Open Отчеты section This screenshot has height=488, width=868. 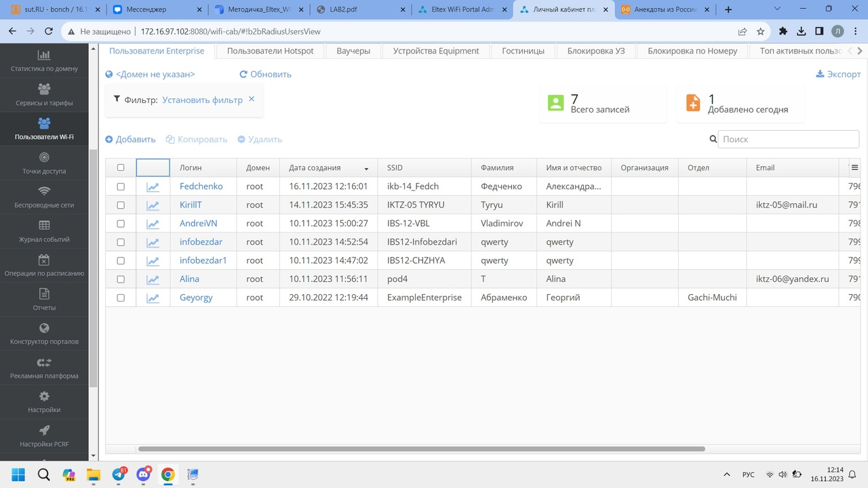click(x=44, y=300)
